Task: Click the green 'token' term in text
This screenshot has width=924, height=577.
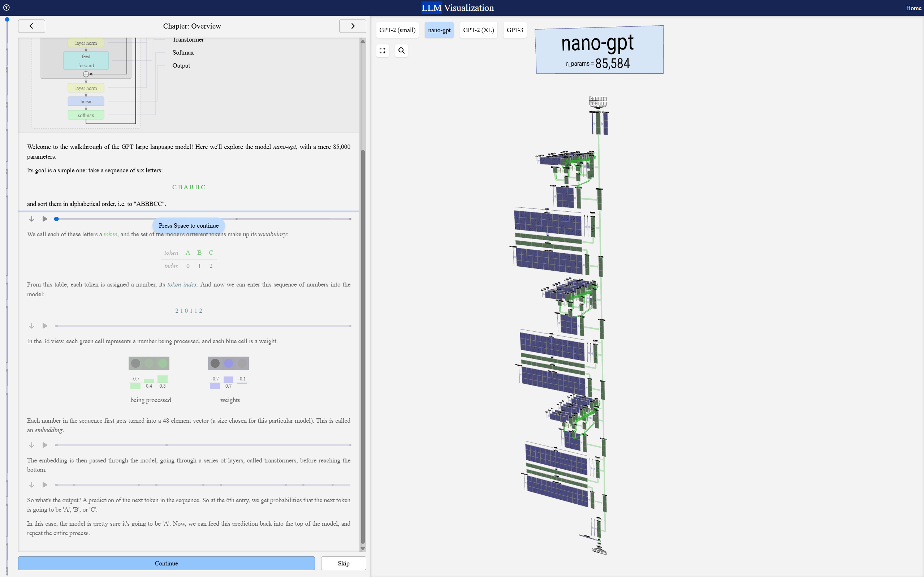Action: 110,234
